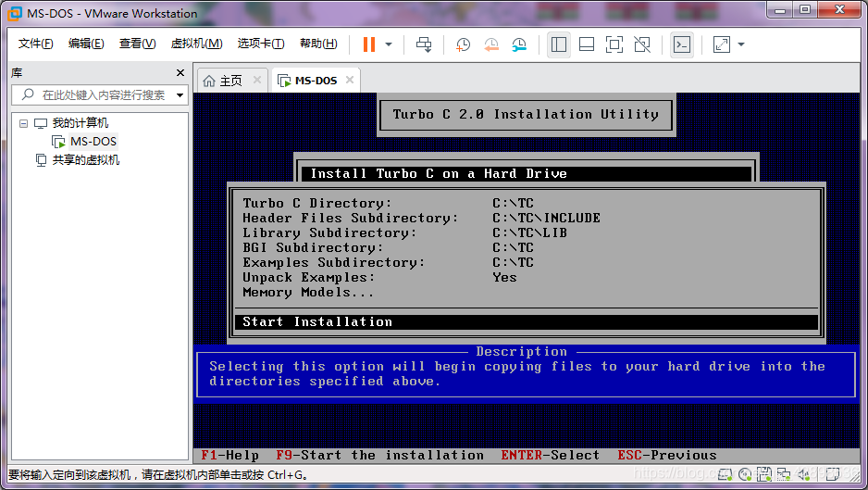Viewport: 868px width, 490px height.
Task: Click the stretch guest display icon
Action: 721,44
